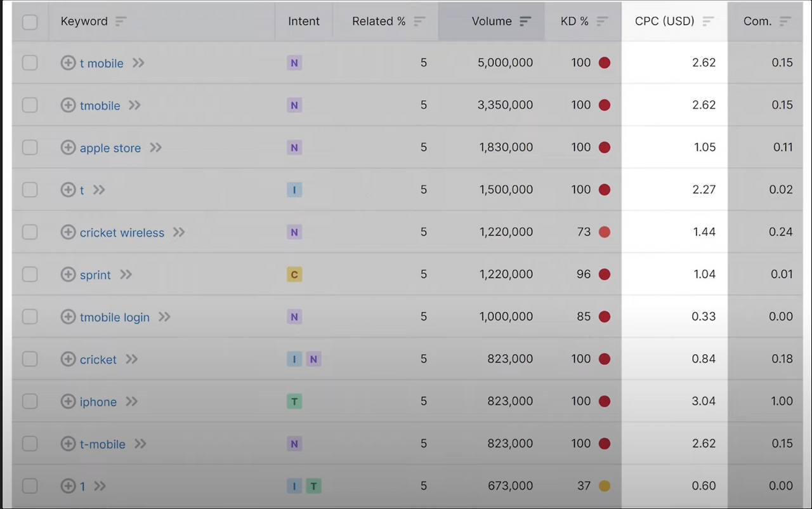Expand details for cricket using its chevron
The width and height of the screenshot is (812, 509).
point(131,359)
